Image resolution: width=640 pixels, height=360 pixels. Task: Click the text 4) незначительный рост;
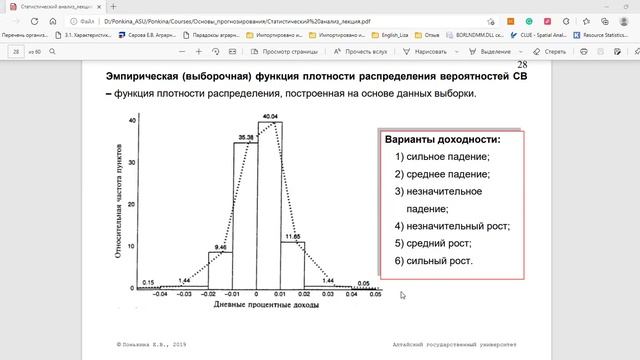(452, 226)
